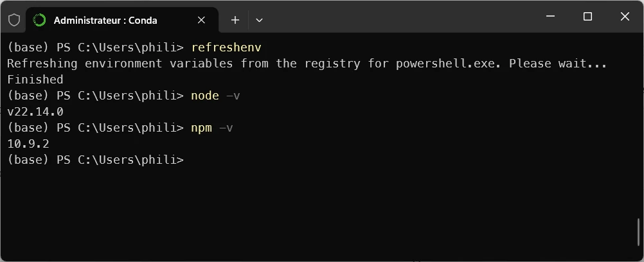Viewport: 644px width, 262px height.
Task: Expand the new tab profiles dropdown
Action: (x=259, y=20)
